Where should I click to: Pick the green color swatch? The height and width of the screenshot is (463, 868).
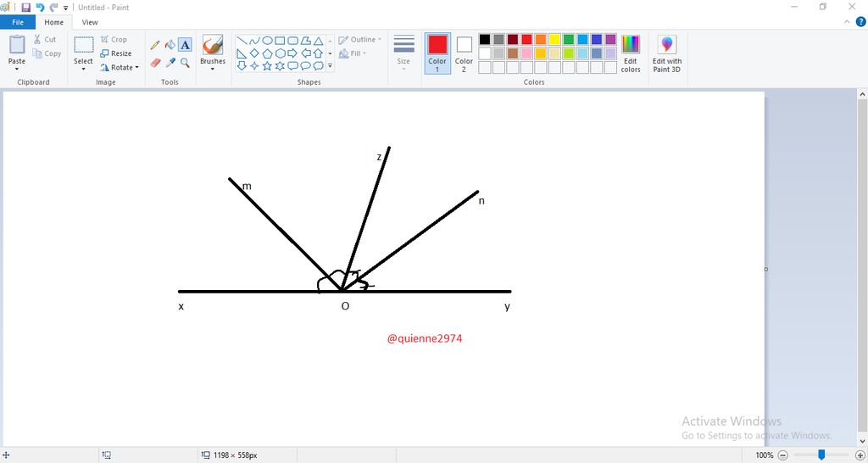tap(569, 39)
